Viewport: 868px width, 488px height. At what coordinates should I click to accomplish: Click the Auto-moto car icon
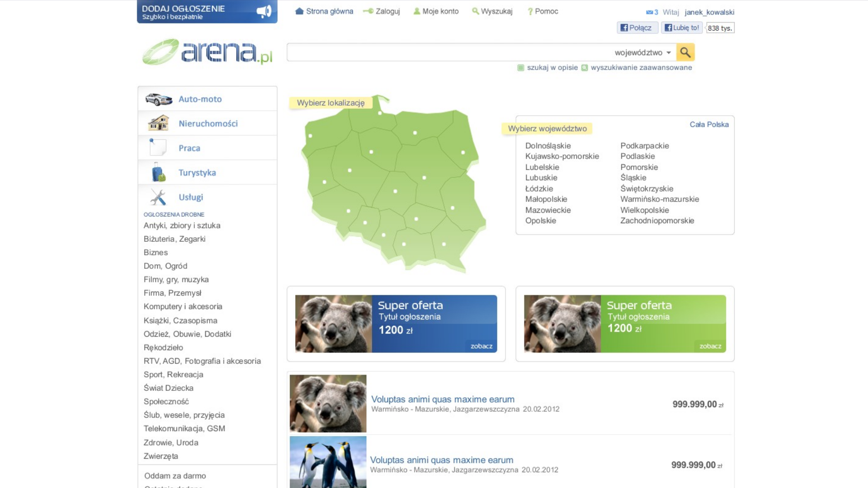[159, 99]
